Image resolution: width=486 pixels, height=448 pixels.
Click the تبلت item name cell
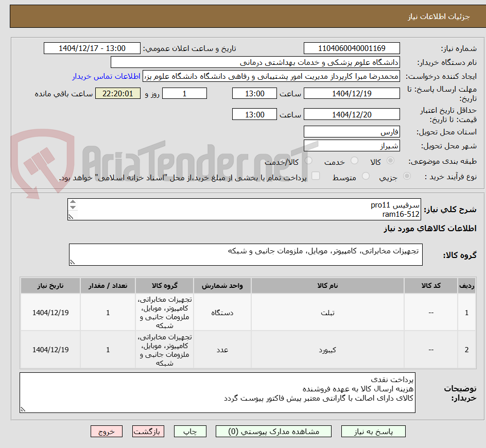(327, 313)
